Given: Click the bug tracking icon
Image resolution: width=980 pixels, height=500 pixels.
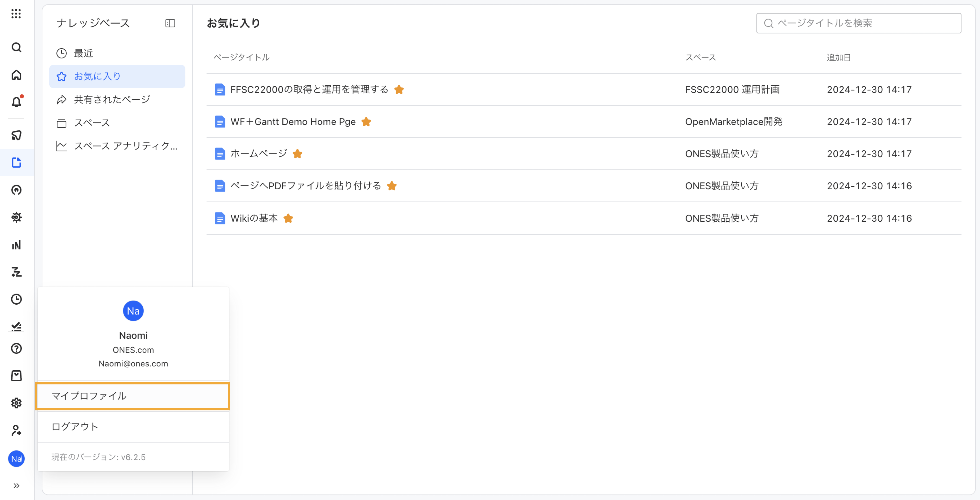Looking at the screenshot, I should coord(16,217).
